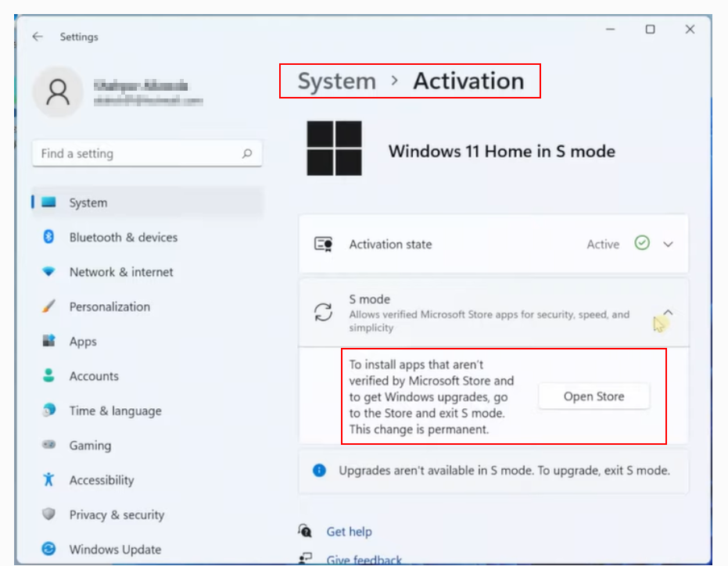The height and width of the screenshot is (566, 728).
Task: Open the Apps settings page
Action: point(148,341)
